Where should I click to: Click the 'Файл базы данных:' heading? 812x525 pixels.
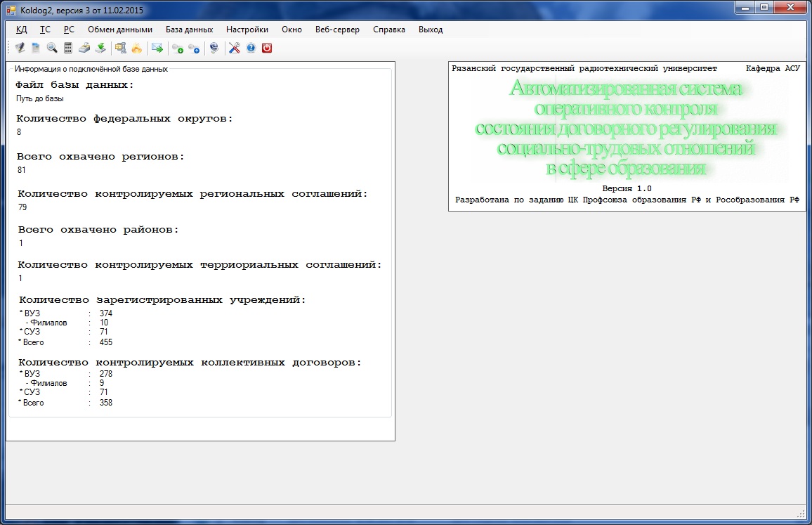[74, 85]
